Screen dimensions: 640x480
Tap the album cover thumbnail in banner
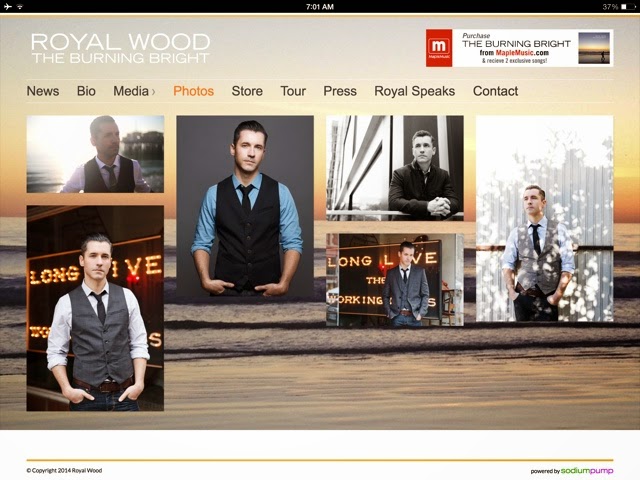[594, 48]
